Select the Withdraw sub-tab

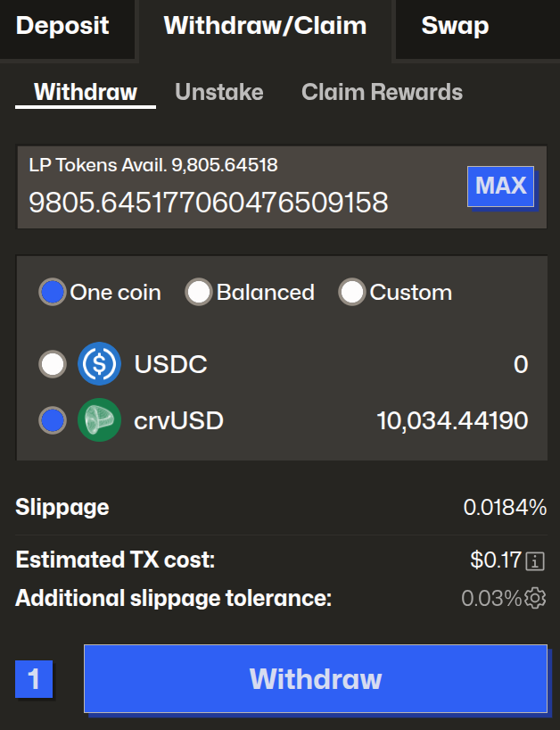click(86, 92)
